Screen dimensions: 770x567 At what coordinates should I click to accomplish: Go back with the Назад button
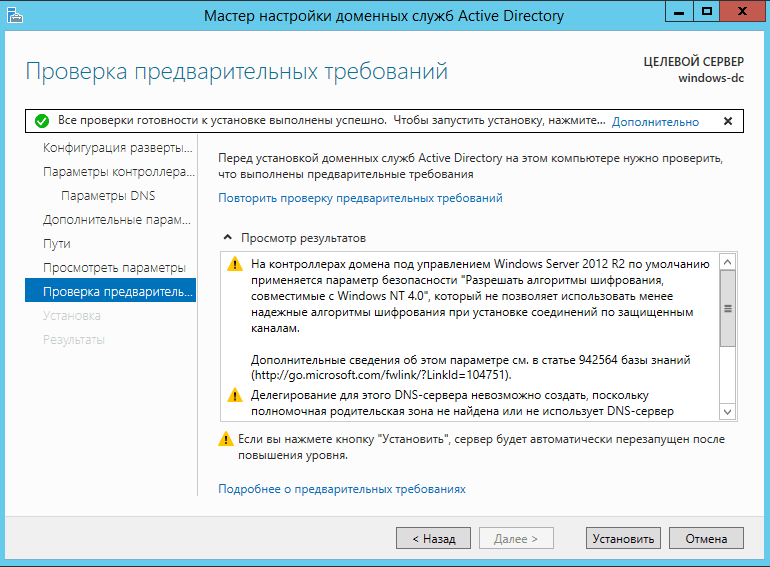pyautogui.click(x=433, y=539)
